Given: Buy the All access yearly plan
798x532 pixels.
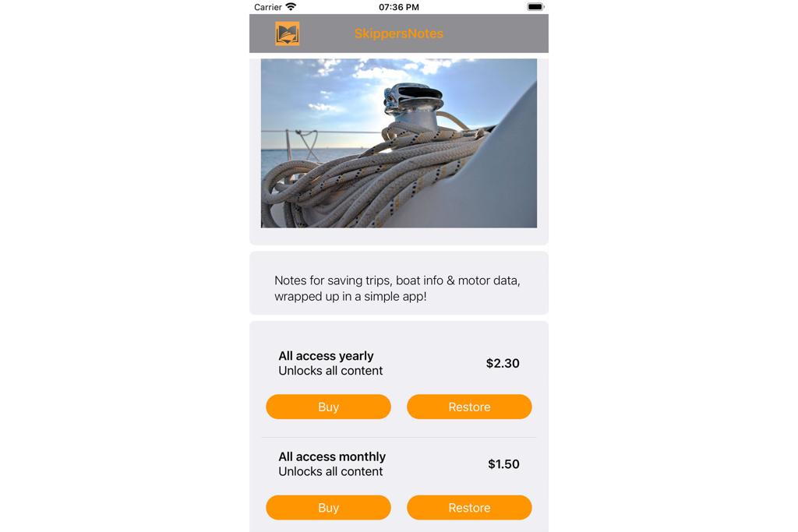Looking at the screenshot, I should pos(328,407).
